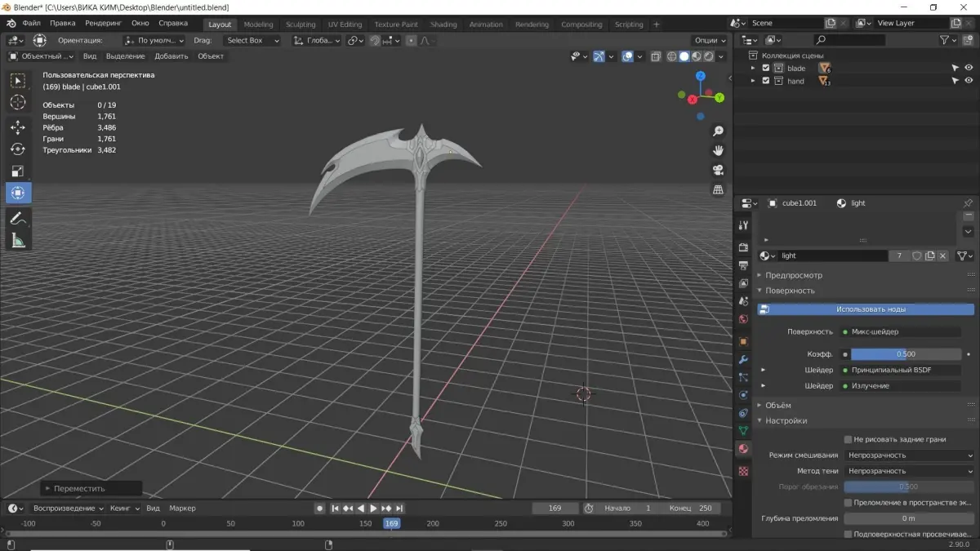
Task: Enable 'Подповерхностная просвечиваемость' checkbox
Action: [848, 534]
